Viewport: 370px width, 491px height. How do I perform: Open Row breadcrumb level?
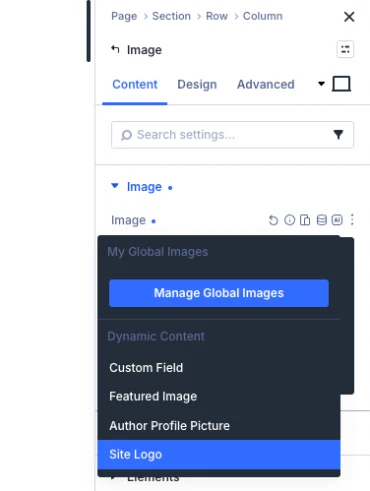click(x=217, y=16)
